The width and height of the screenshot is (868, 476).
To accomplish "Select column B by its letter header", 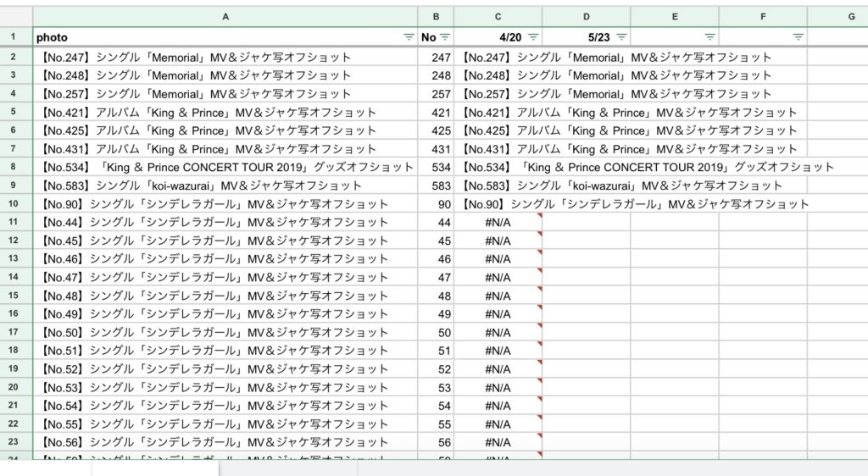I will [436, 16].
